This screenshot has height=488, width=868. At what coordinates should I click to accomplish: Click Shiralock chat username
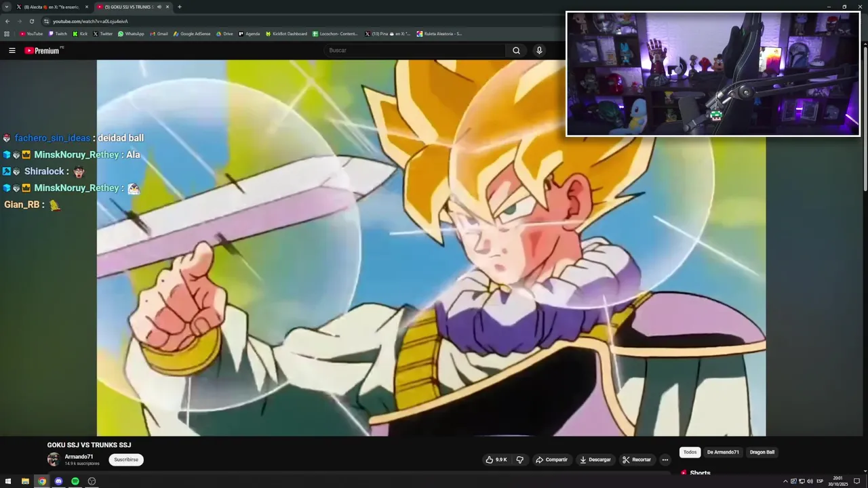[x=44, y=171]
